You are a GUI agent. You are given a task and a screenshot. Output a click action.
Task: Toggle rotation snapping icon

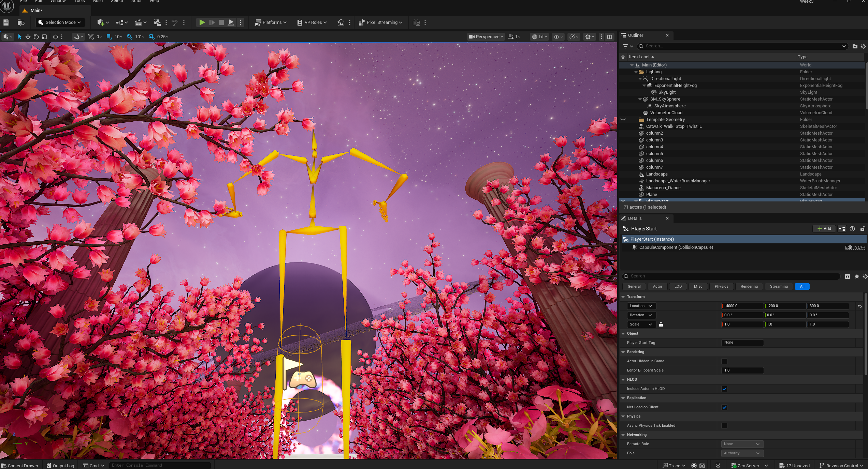[x=129, y=37]
